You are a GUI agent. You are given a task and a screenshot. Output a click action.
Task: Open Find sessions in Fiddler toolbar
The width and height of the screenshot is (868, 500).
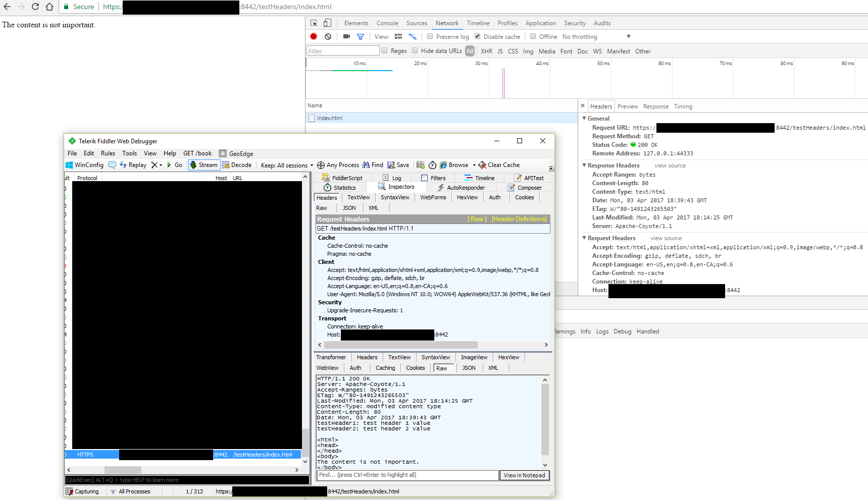tap(373, 165)
